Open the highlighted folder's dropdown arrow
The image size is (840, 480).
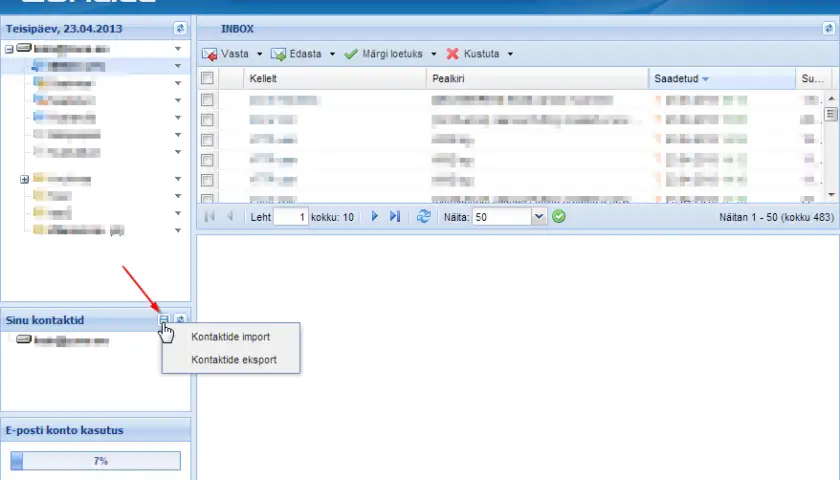[178, 66]
